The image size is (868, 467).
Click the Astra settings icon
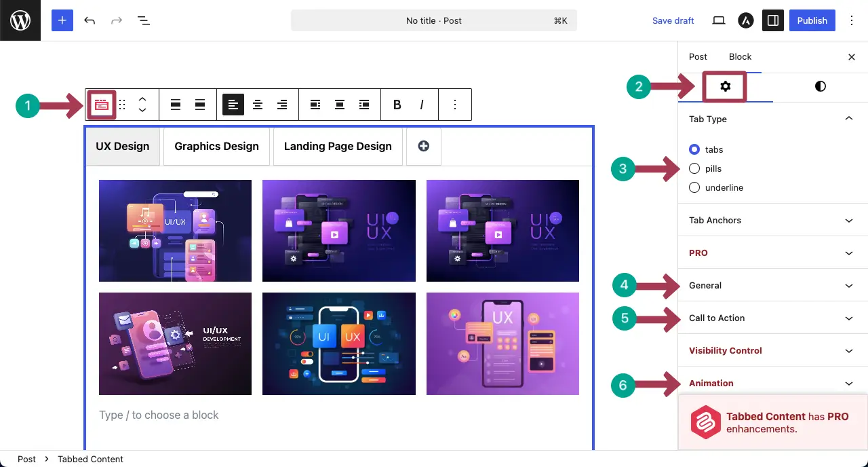[746, 20]
